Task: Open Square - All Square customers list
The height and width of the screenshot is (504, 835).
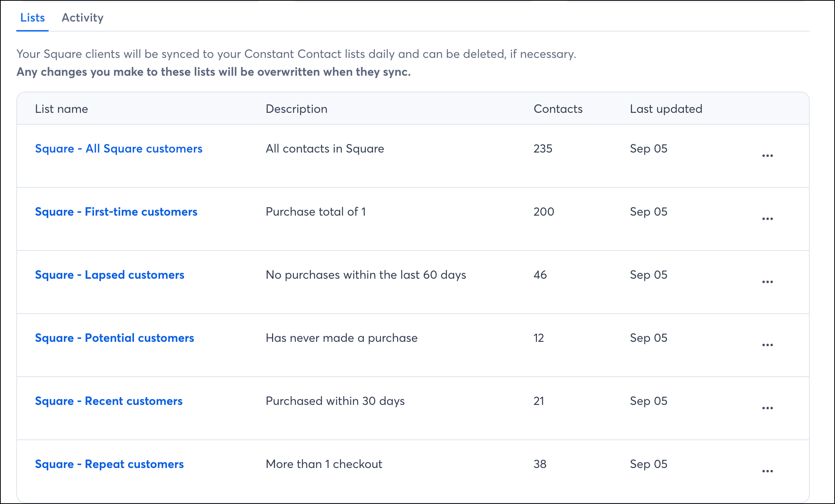Action: (119, 148)
